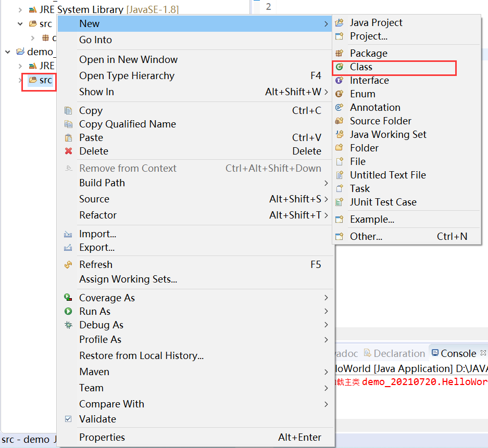Click the red console error text
This screenshot has height=448, width=488.
click(x=411, y=382)
